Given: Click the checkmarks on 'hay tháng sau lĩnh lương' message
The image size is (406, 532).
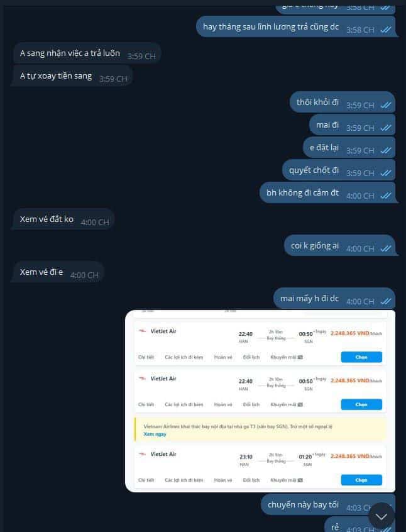Looking at the screenshot, I should [x=386, y=30].
